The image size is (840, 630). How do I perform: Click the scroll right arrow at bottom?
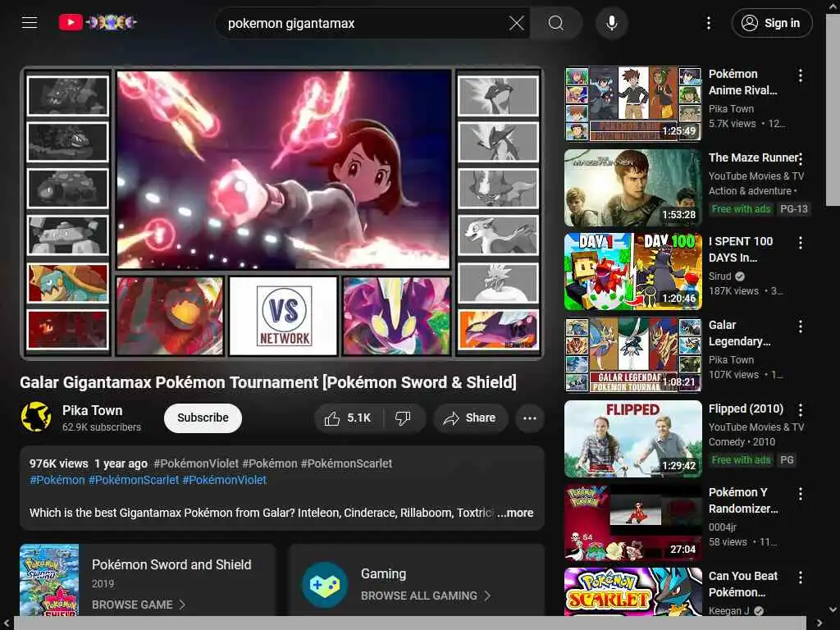click(819, 623)
